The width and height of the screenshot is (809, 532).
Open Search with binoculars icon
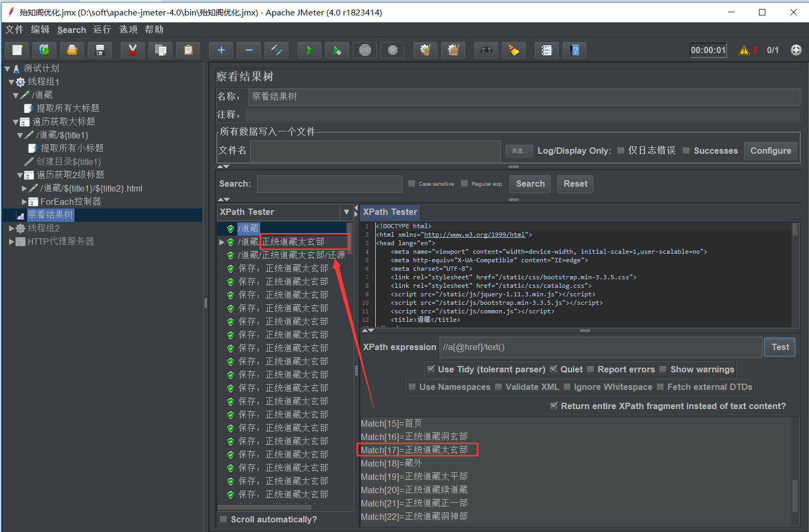(486, 50)
